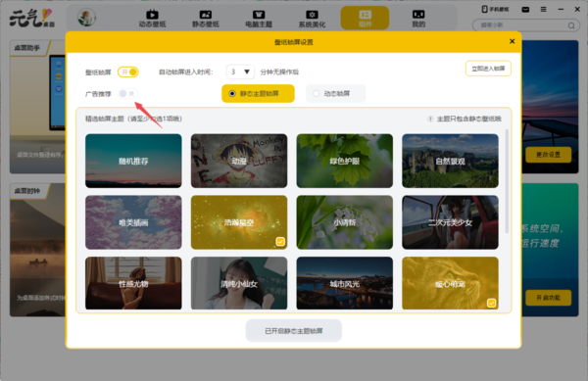
Task: Click the 桌面助手 card label
Action: pos(27,48)
